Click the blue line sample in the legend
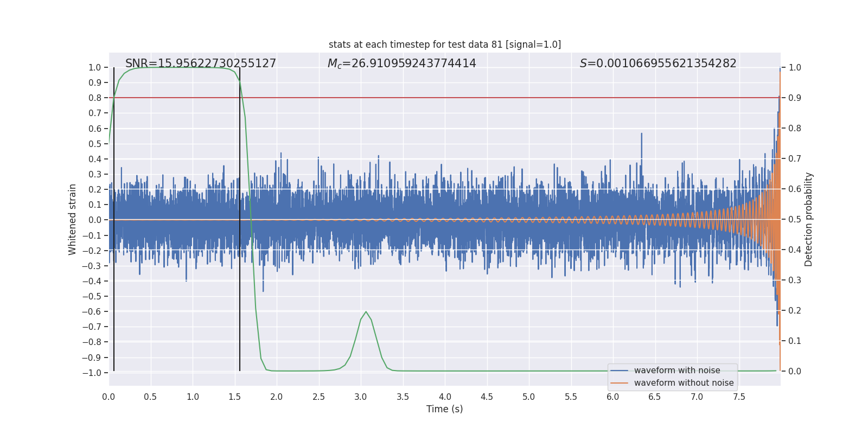The image size is (868, 434). [620, 371]
